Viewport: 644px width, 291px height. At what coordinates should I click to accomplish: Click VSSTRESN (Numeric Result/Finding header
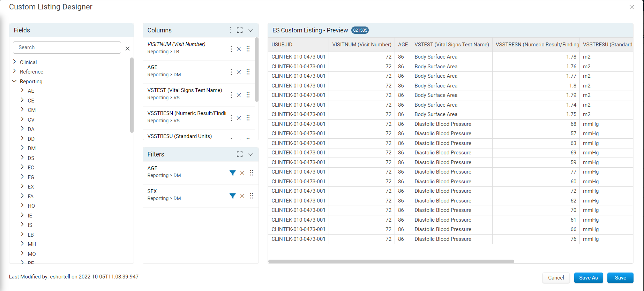coord(536,45)
